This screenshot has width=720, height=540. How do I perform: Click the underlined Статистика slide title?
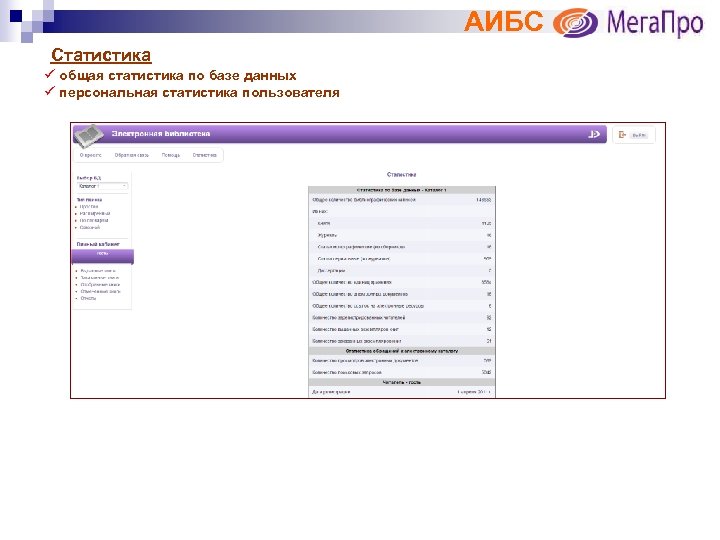(x=101, y=55)
